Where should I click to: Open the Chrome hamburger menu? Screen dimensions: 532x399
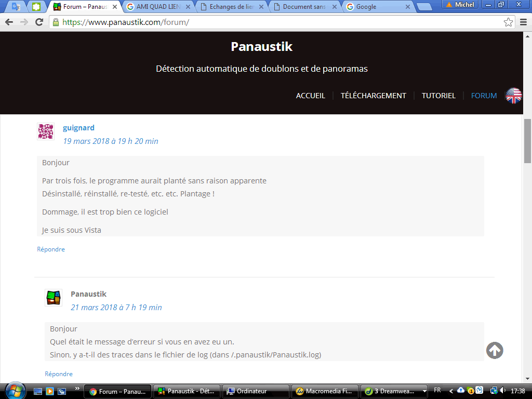(x=523, y=22)
